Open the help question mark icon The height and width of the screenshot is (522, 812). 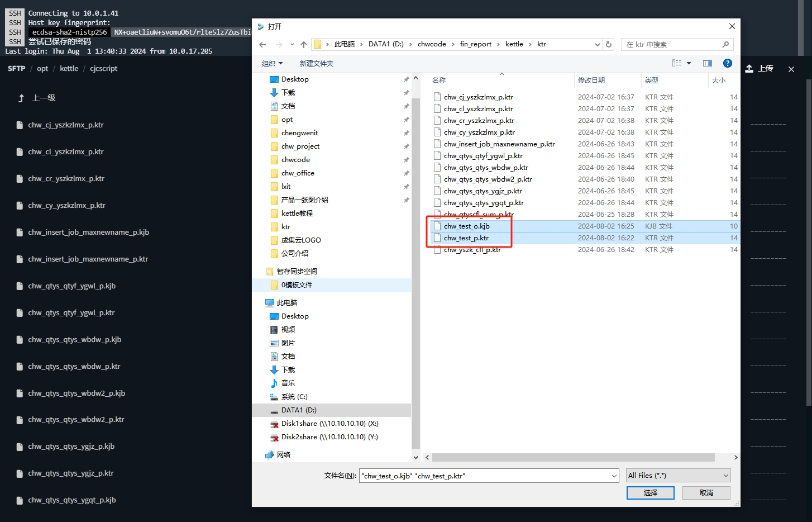coord(727,63)
